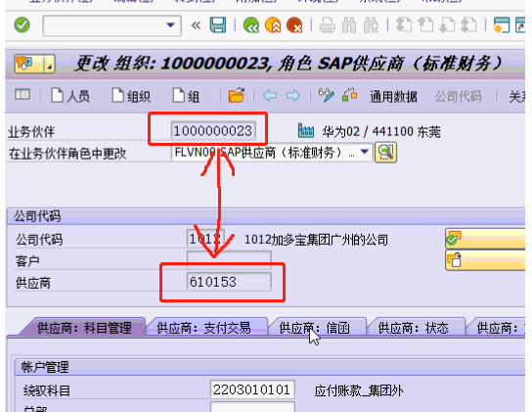Create new session window icon
The width and height of the screenshot is (532, 412).
[502, 25]
